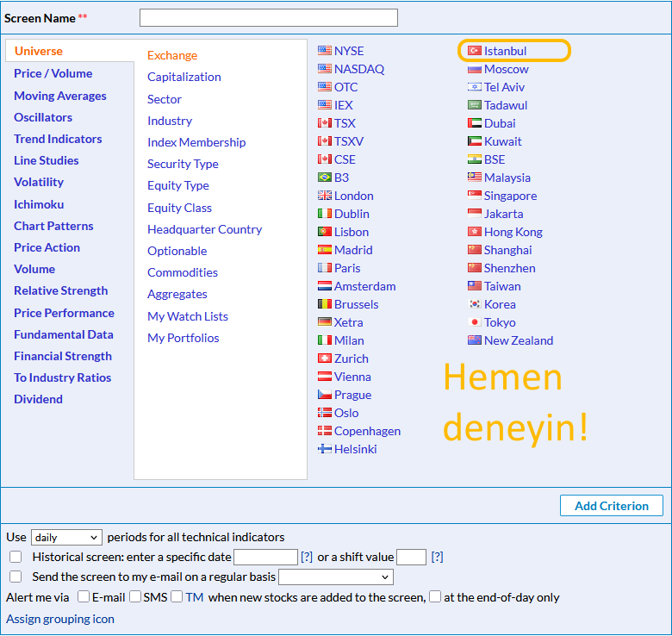Screen dimensions: 672x636
Task: Click the Norwegian flag icon beside Oslo
Action: coord(325,413)
